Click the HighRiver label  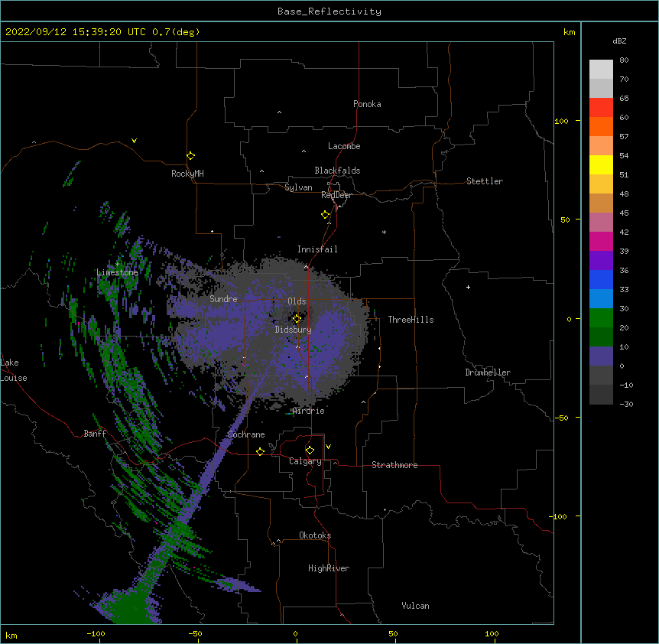[329, 568]
